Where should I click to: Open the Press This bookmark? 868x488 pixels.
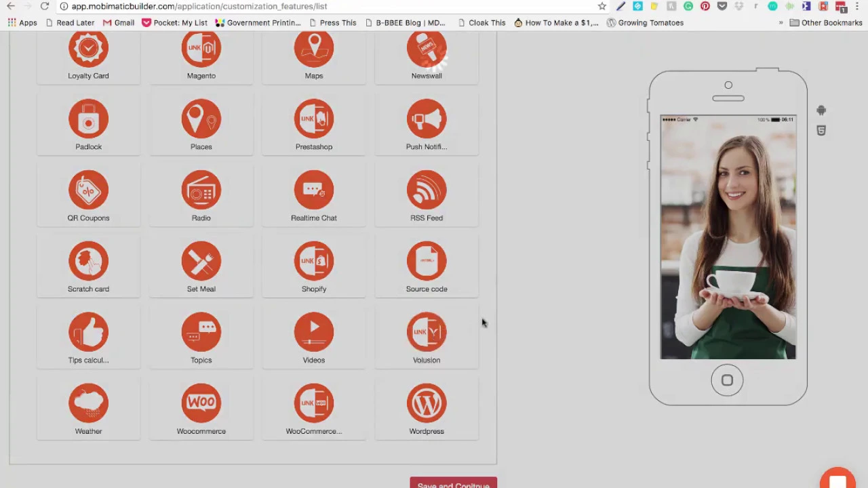tap(332, 22)
